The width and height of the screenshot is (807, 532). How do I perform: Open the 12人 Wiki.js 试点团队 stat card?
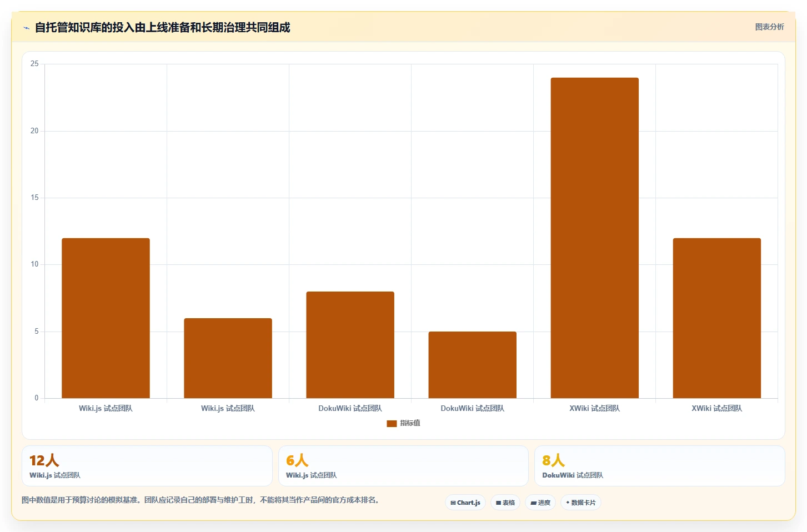click(x=147, y=466)
